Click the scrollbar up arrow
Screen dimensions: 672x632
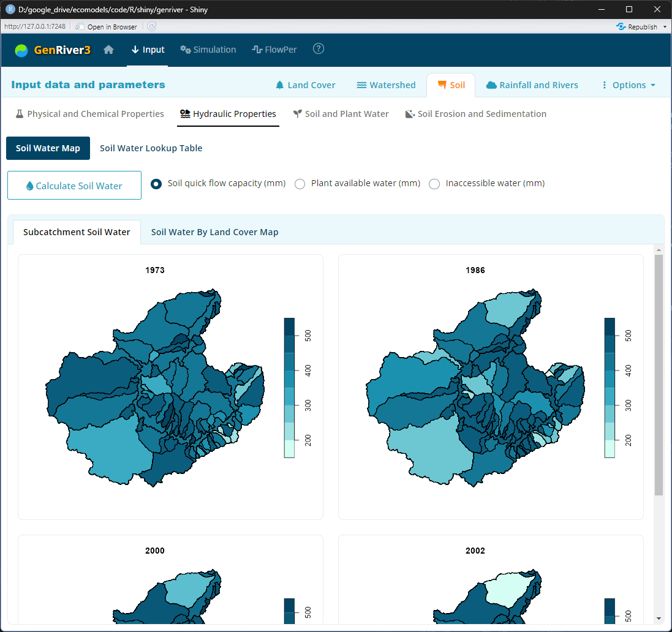[x=659, y=249]
